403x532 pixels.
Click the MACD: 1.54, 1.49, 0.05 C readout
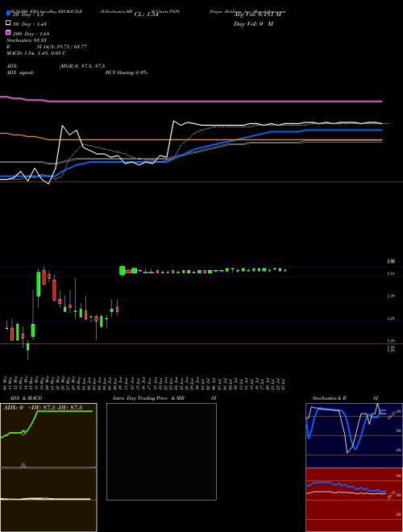36,53
